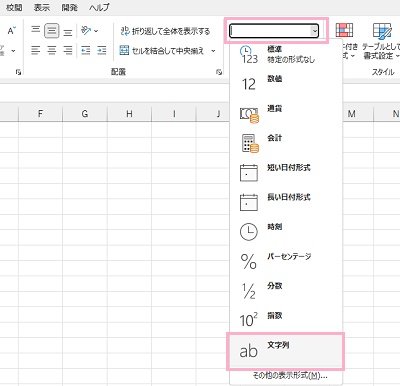Choose 数値 number format

286,84
